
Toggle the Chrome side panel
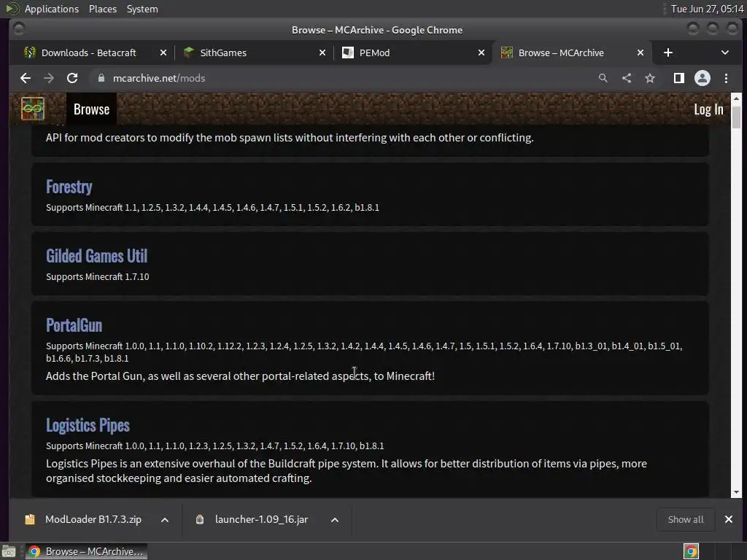[679, 78]
